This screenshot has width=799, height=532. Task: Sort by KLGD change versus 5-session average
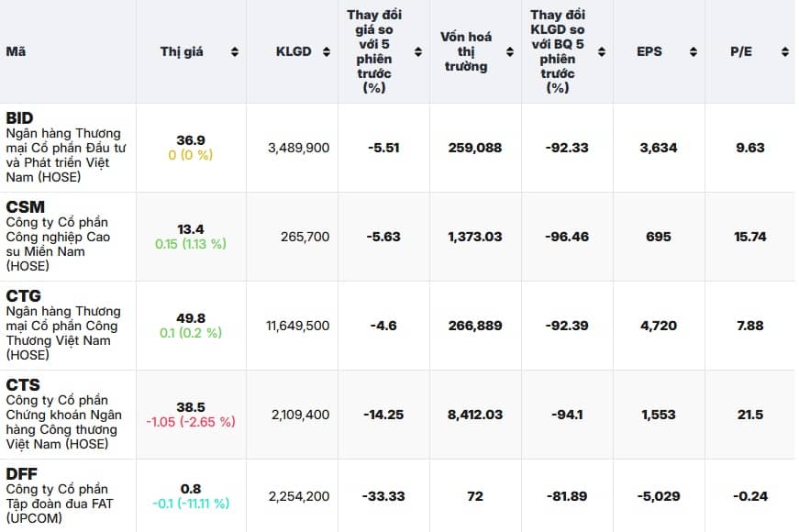pos(601,52)
